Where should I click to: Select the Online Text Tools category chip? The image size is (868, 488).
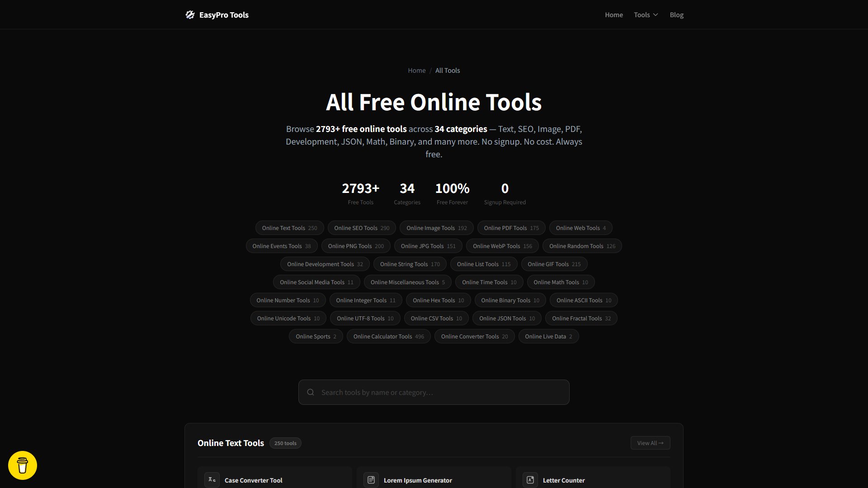pyautogui.click(x=290, y=228)
